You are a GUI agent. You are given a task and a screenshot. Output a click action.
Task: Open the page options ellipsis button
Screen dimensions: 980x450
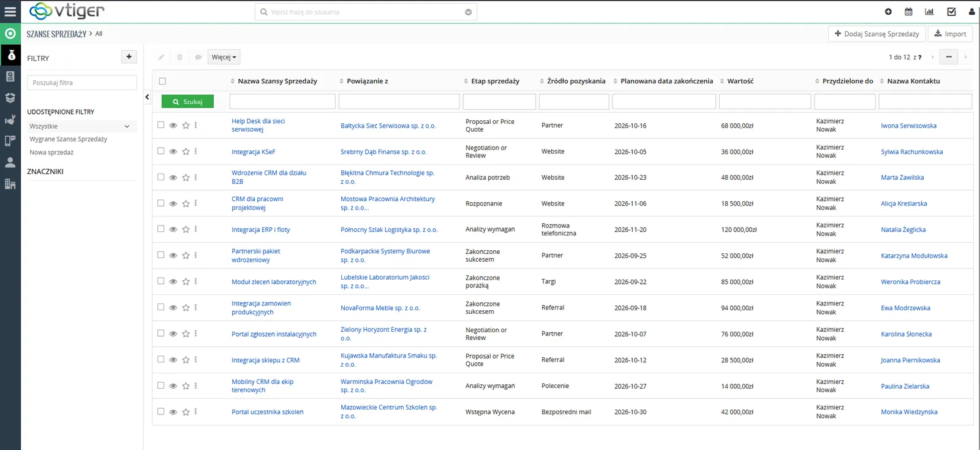tap(949, 57)
